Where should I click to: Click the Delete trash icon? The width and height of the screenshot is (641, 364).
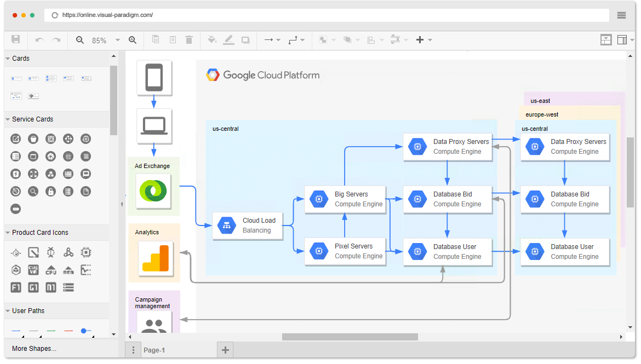pyautogui.click(x=189, y=40)
